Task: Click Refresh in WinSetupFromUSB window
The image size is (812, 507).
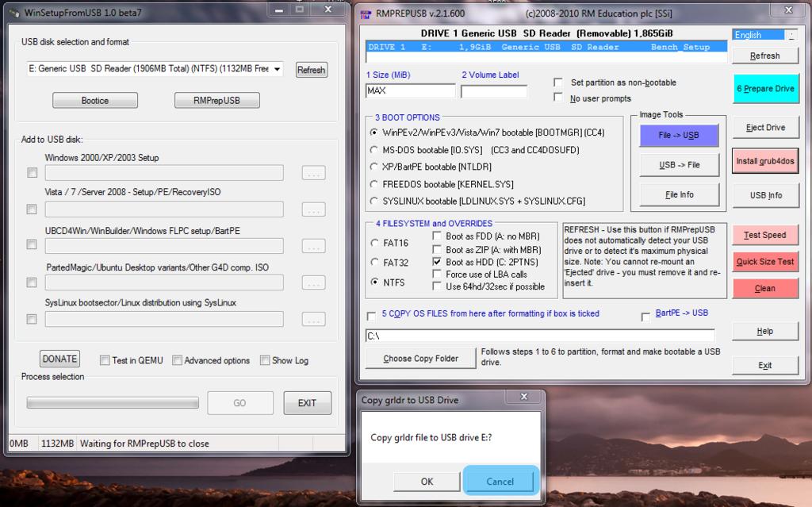Action: [311, 70]
